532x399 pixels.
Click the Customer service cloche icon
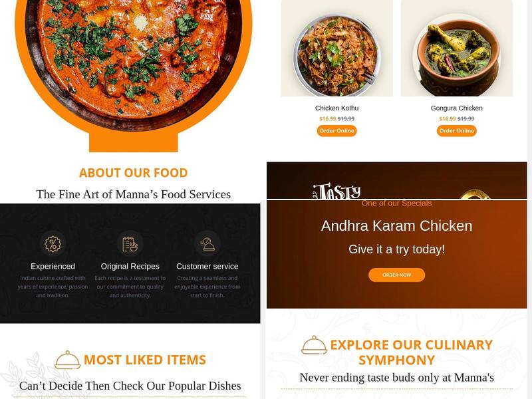pos(207,243)
